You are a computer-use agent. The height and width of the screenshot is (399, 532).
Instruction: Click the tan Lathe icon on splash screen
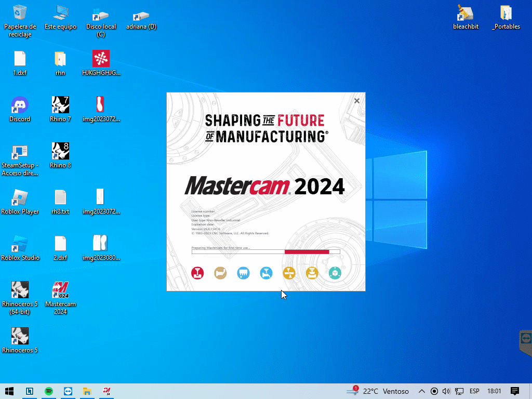click(x=220, y=273)
